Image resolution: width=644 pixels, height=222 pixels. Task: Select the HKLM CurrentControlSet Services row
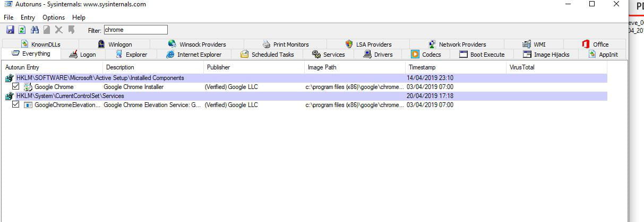click(305, 96)
